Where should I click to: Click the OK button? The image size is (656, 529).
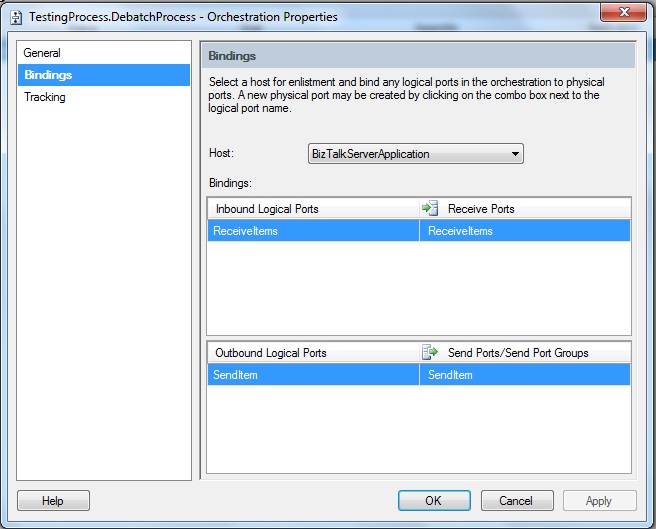(x=434, y=501)
